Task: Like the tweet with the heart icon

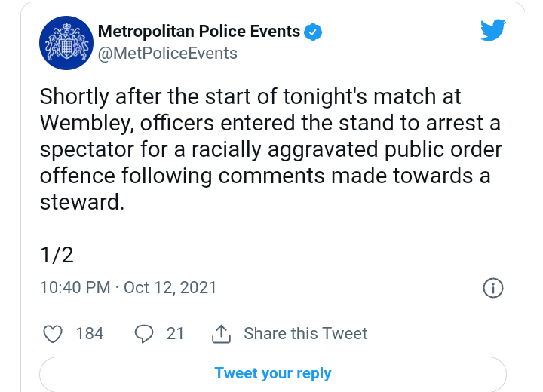Action: click(x=53, y=334)
